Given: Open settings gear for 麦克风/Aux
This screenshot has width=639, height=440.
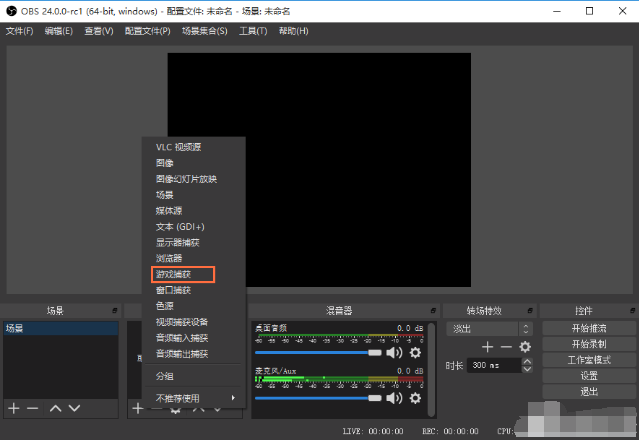Looking at the screenshot, I should point(415,398).
